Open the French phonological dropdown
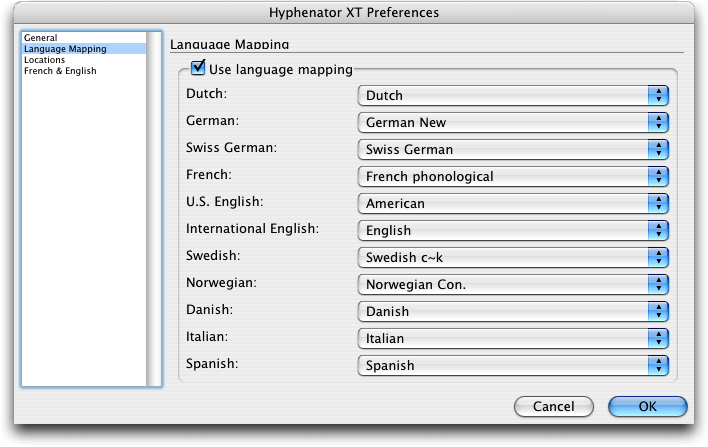Viewport: 708px width, 447px height. pos(513,177)
